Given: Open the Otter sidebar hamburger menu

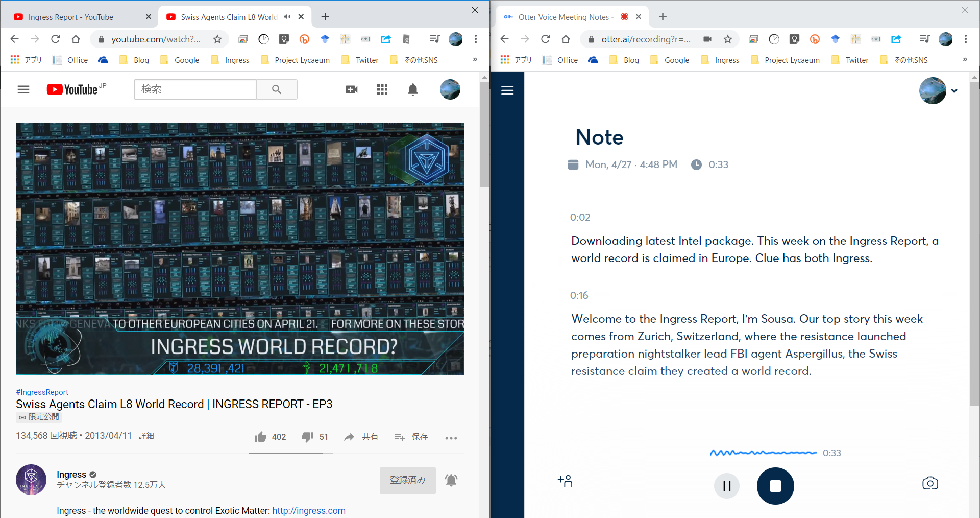Looking at the screenshot, I should click(x=507, y=90).
